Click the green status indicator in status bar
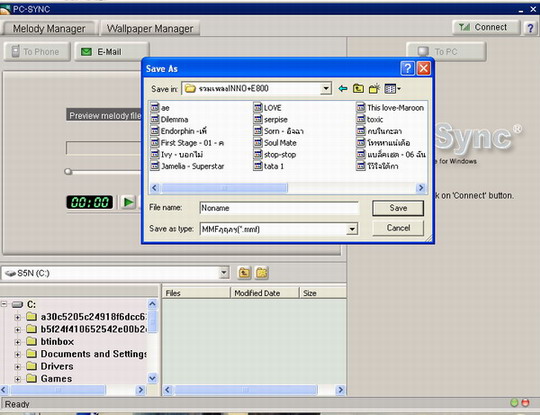Screen dimensions: 540x415 [x=514, y=403]
